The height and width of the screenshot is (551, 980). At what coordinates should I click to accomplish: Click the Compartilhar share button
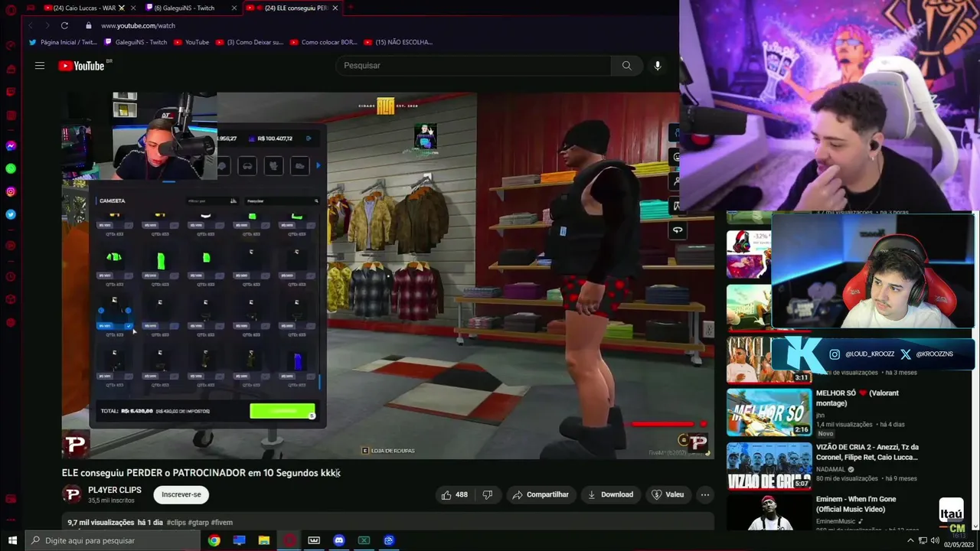(x=541, y=494)
